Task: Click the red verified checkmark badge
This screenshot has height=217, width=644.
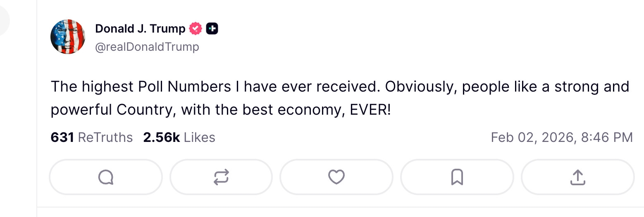Action: pos(195,28)
